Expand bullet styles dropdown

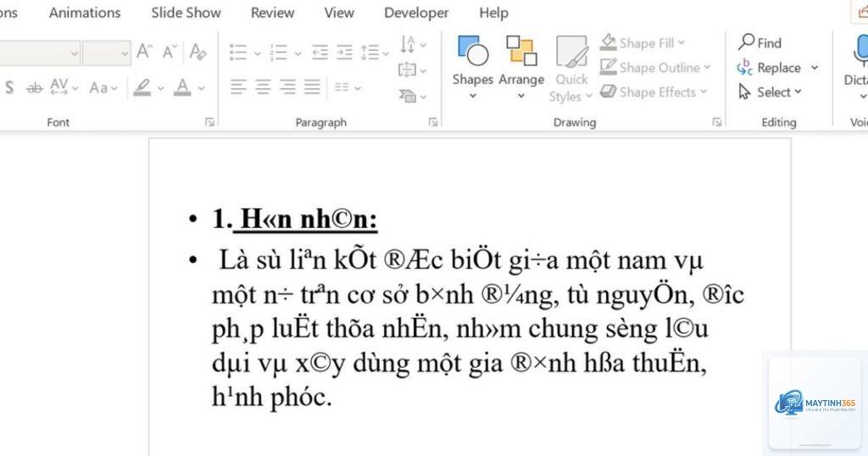(x=257, y=53)
